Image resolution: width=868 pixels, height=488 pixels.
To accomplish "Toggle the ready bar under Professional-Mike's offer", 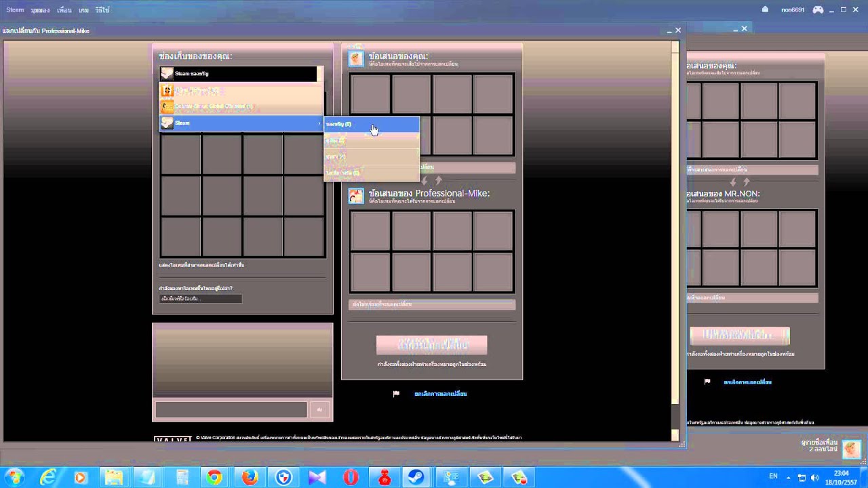I will tap(432, 304).
